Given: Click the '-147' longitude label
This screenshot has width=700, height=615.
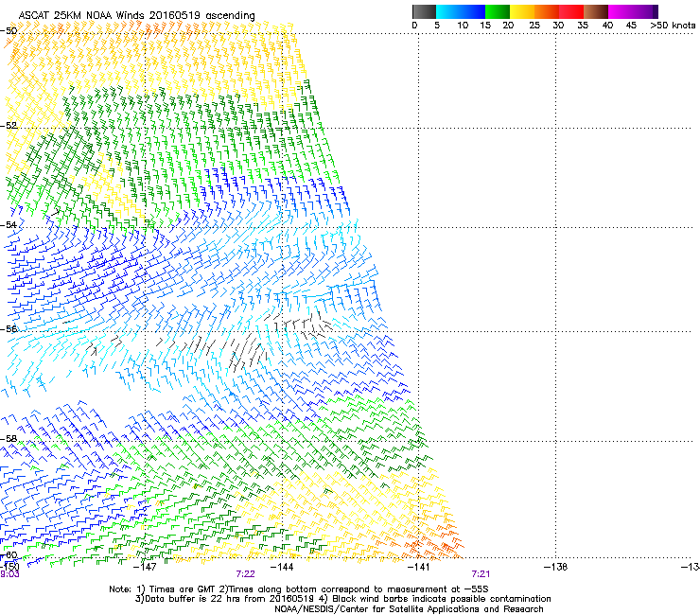Looking at the screenshot, I should tap(145, 567).
